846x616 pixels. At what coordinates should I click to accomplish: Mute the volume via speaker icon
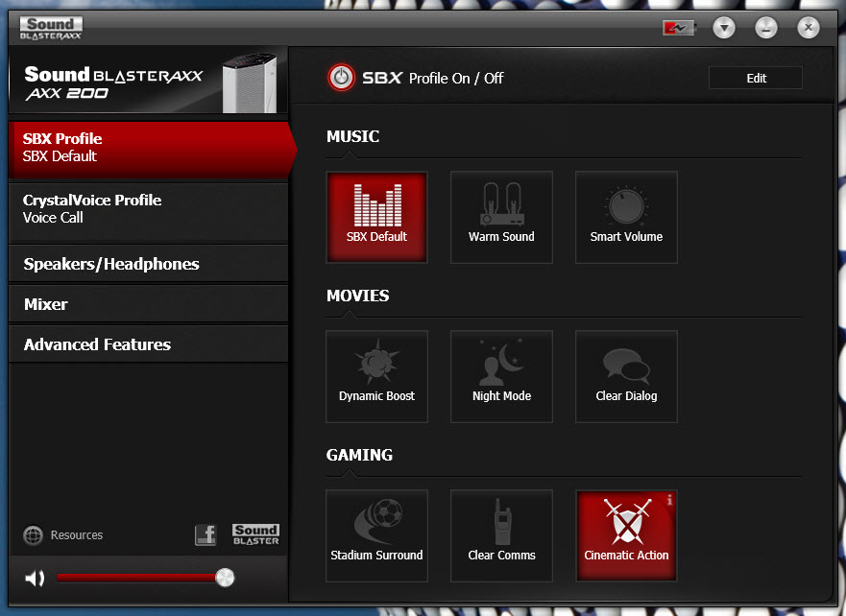point(36,579)
